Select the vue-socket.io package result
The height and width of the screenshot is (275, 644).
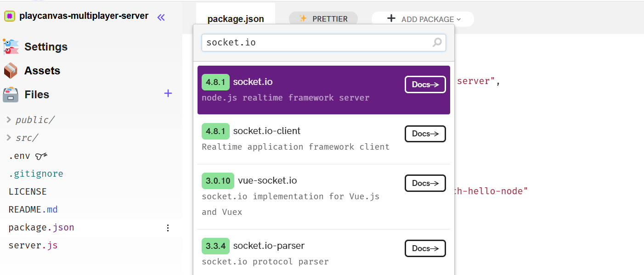tap(324, 196)
